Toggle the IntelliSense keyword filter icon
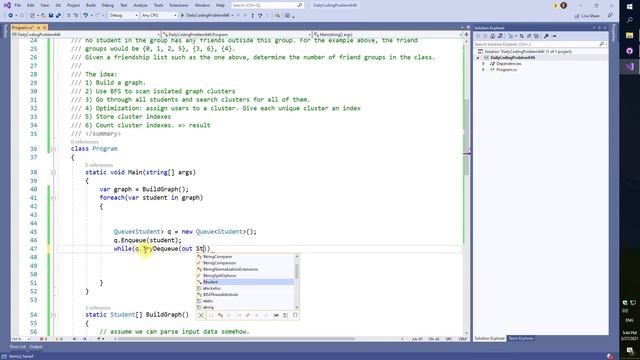The width and height of the screenshot is (640, 360). 285,315
